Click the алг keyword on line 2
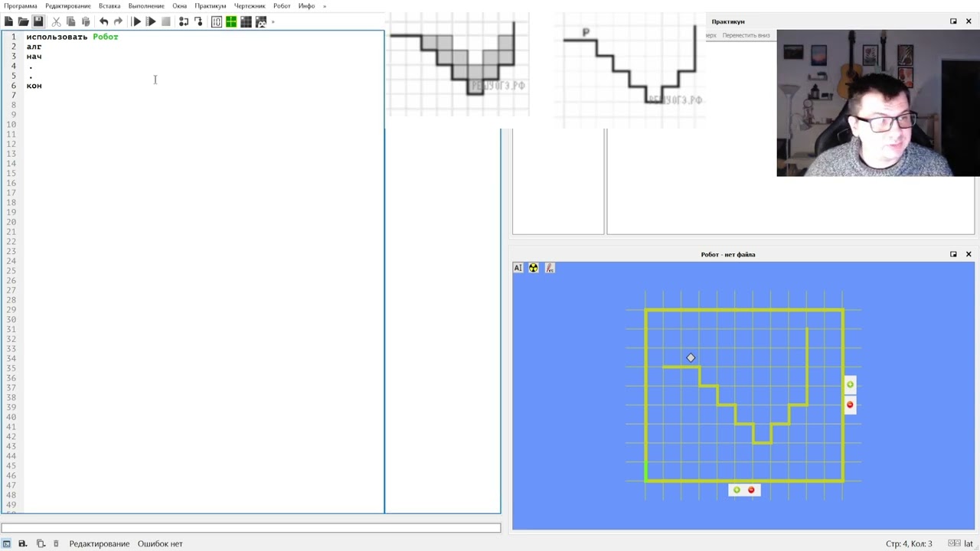 tap(34, 47)
